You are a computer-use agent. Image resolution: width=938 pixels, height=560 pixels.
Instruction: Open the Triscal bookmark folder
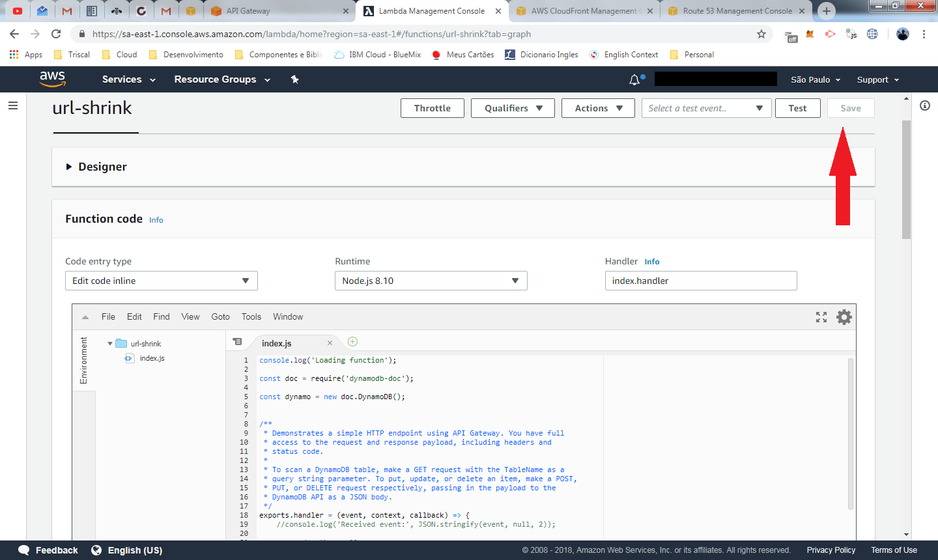[x=72, y=55]
